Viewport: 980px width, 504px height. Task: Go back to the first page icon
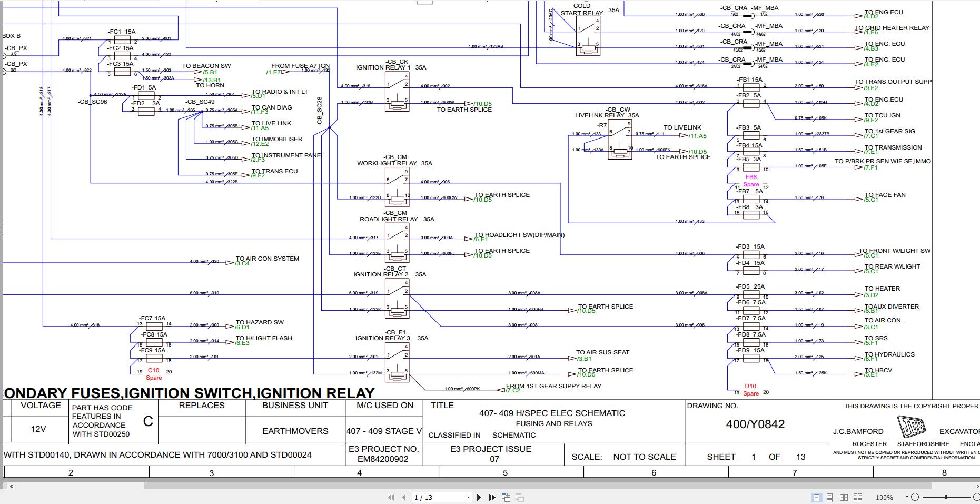tap(391, 497)
